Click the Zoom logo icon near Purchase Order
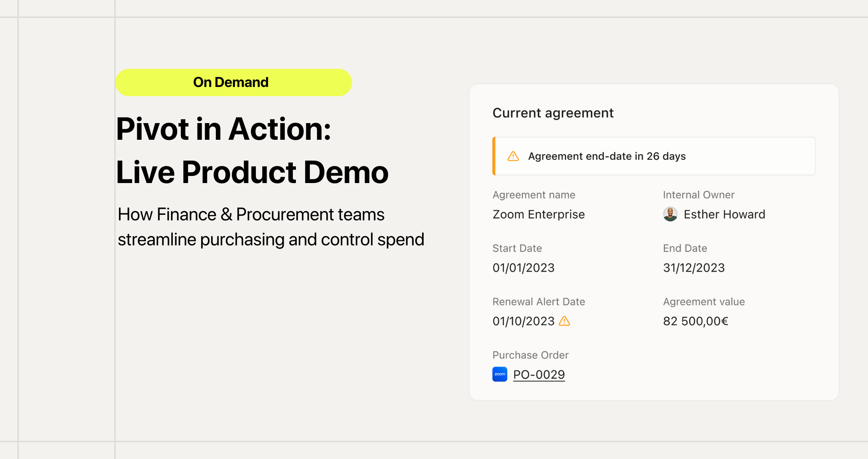Image resolution: width=868 pixels, height=459 pixels. 499,374
